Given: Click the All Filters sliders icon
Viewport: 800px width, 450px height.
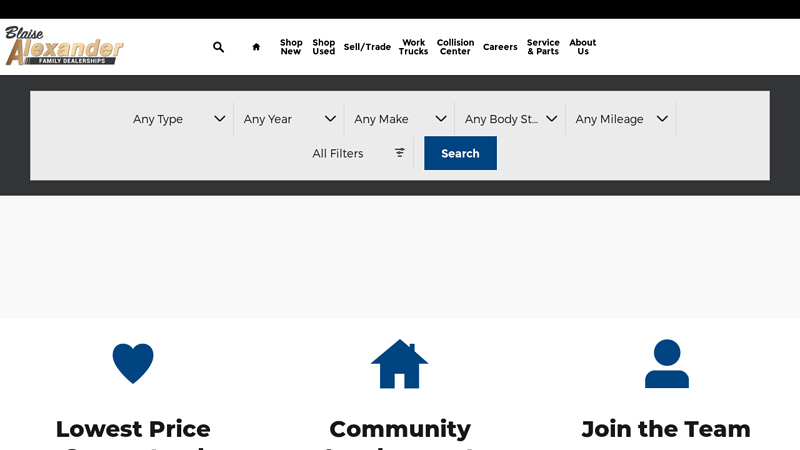Looking at the screenshot, I should (x=399, y=153).
